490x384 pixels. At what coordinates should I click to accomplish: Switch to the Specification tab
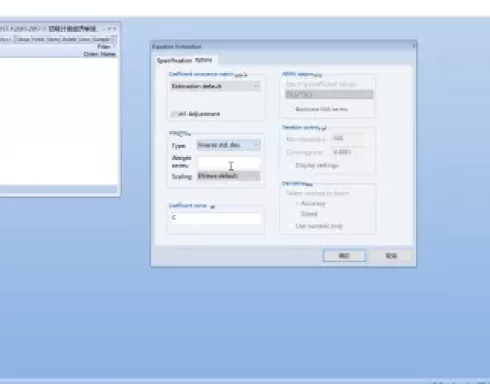coord(174,61)
